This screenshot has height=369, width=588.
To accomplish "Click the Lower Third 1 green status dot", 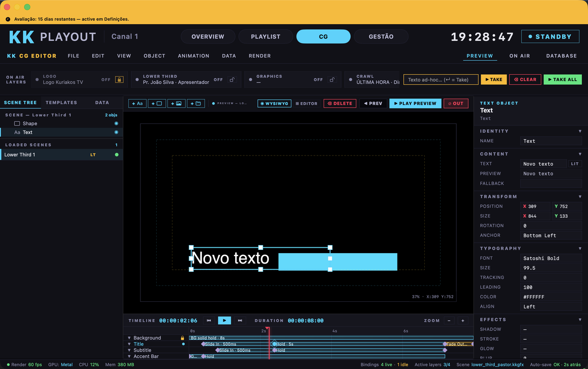I will (117, 155).
